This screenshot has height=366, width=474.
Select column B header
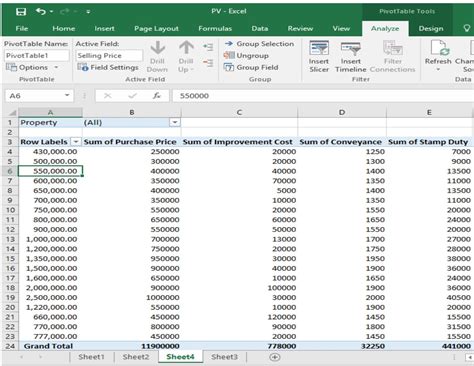pos(132,112)
